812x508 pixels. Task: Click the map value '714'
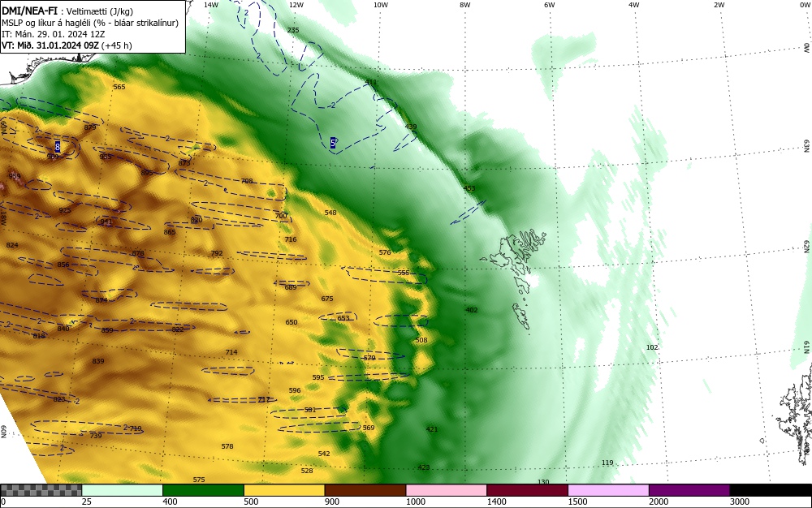(x=231, y=352)
